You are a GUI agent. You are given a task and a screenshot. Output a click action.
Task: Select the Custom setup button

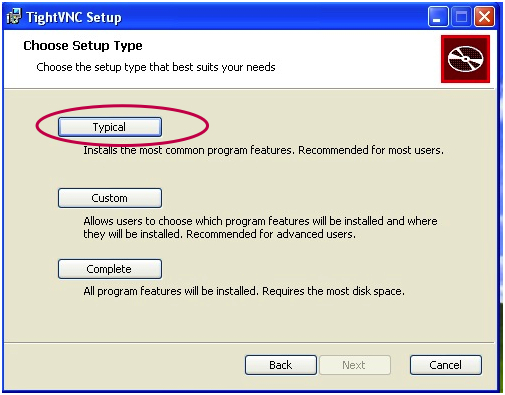coord(110,198)
